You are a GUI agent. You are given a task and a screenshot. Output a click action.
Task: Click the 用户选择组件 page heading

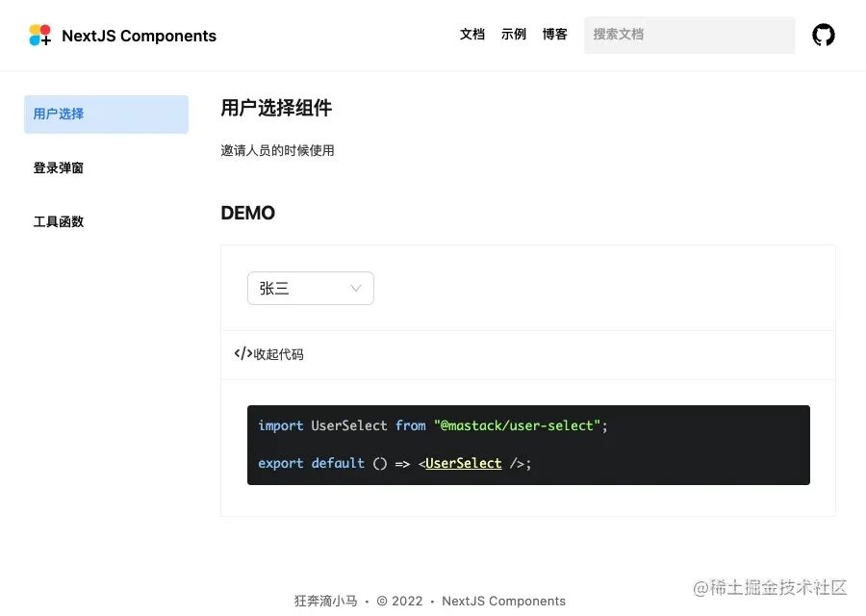(x=276, y=108)
